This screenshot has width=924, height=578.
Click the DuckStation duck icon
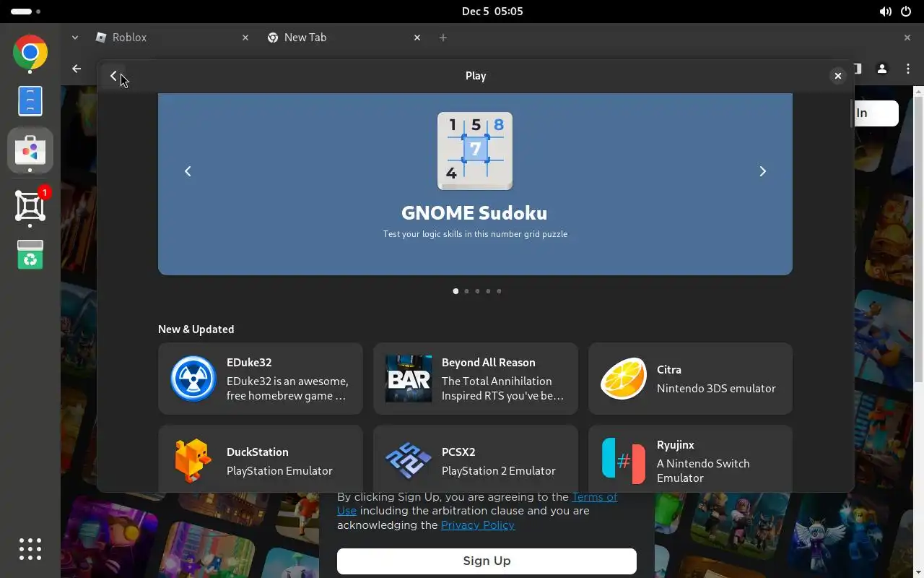[193, 461]
